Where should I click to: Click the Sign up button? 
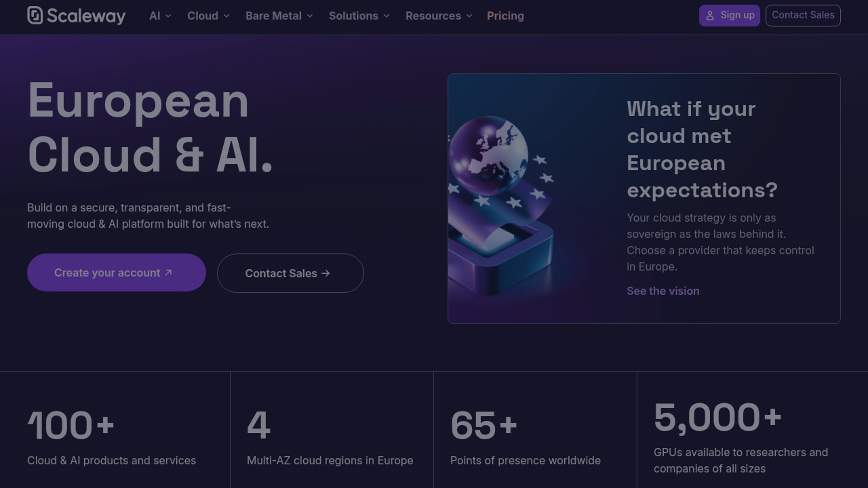click(729, 15)
